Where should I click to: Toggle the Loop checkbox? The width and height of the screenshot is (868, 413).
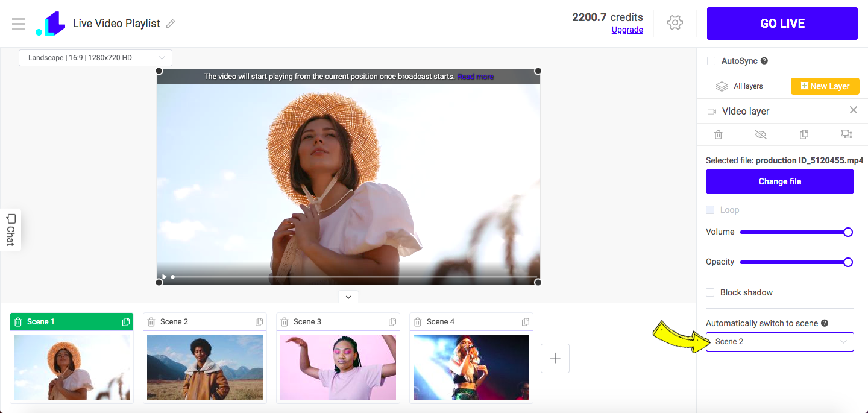710,210
